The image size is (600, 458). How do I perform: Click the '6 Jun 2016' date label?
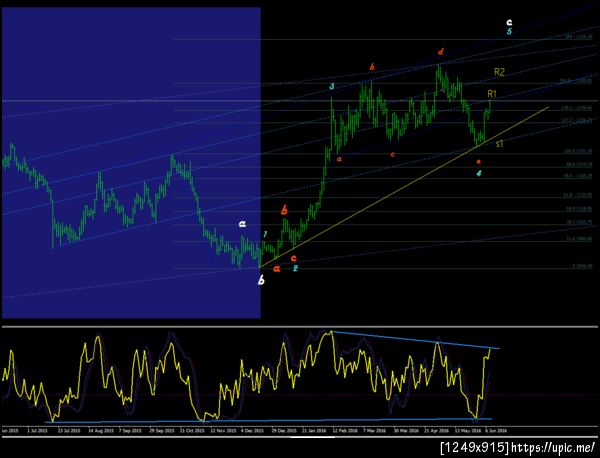click(496, 430)
